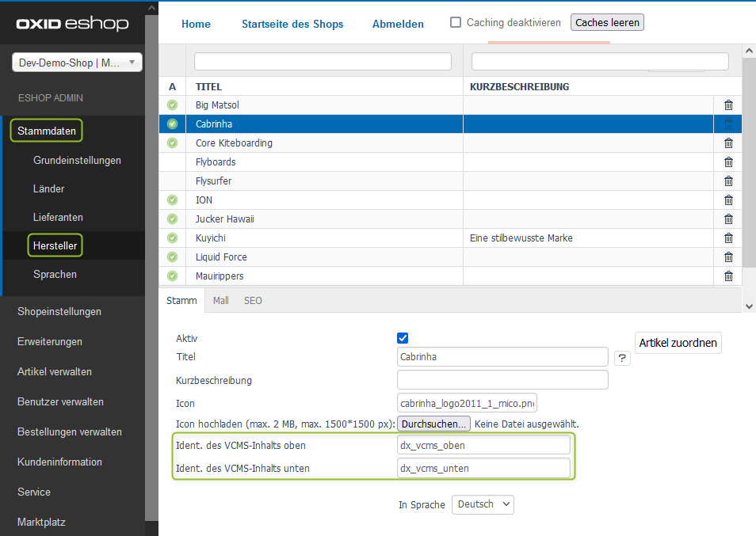Uncheck the Aktiv checkbox
The width and height of the screenshot is (756, 536).
pyautogui.click(x=403, y=338)
